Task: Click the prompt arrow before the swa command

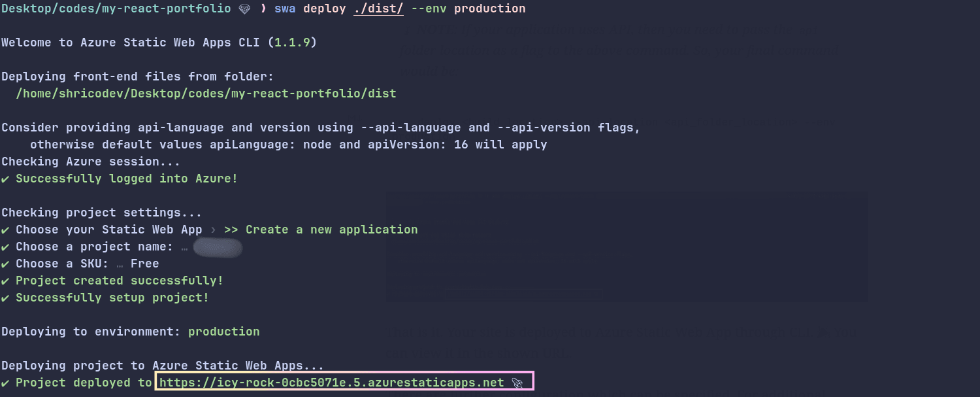Action: click(263, 9)
